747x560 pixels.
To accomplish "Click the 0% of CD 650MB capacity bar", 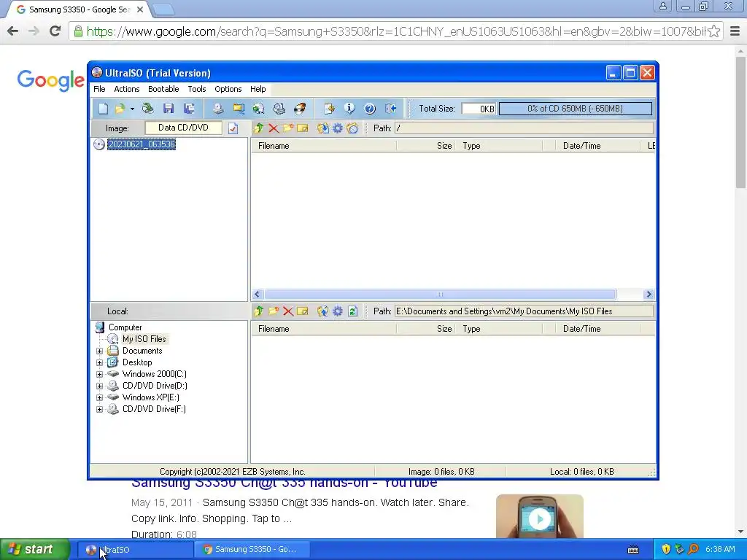I will pos(575,109).
